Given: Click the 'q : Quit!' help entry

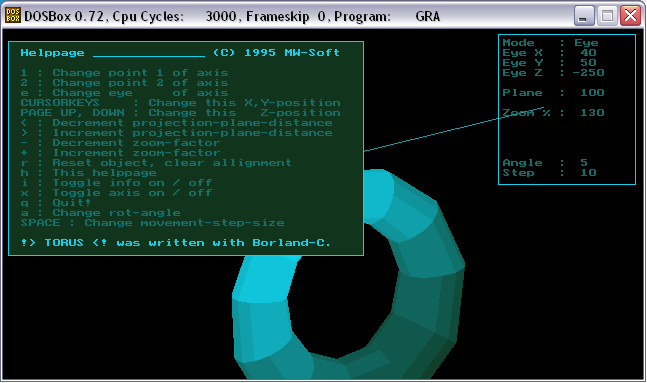Looking at the screenshot, I should pyautogui.click(x=56, y=203).
